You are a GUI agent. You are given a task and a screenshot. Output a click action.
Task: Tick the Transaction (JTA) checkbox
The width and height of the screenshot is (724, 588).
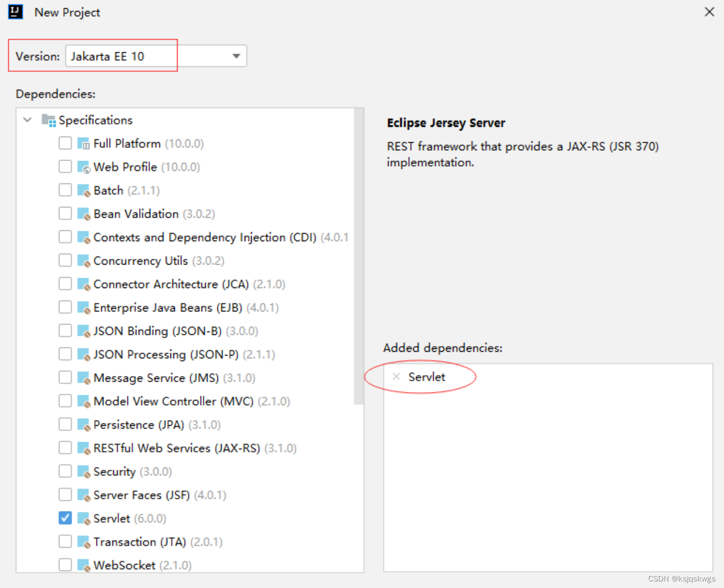65,541
